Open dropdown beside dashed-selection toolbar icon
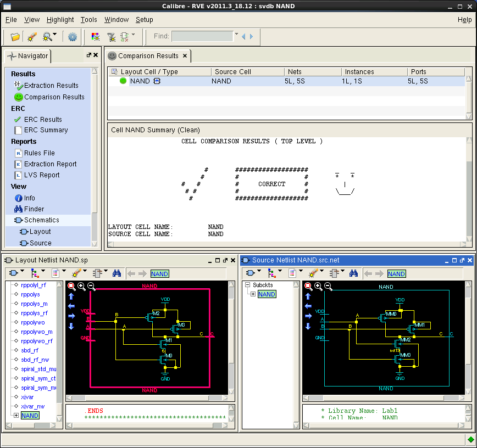477x448 pixels. pos(133,34)
